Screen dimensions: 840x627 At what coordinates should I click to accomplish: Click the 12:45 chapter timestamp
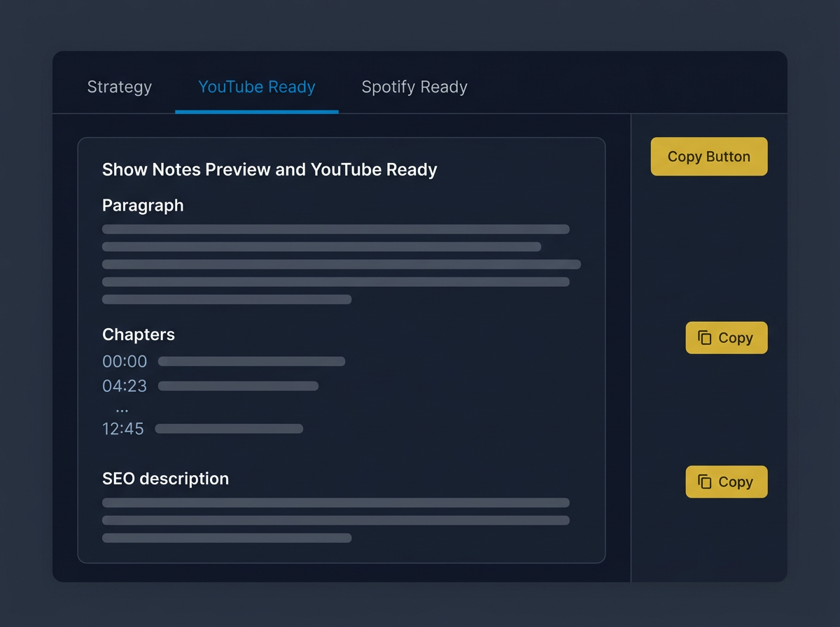click(123, 429)
